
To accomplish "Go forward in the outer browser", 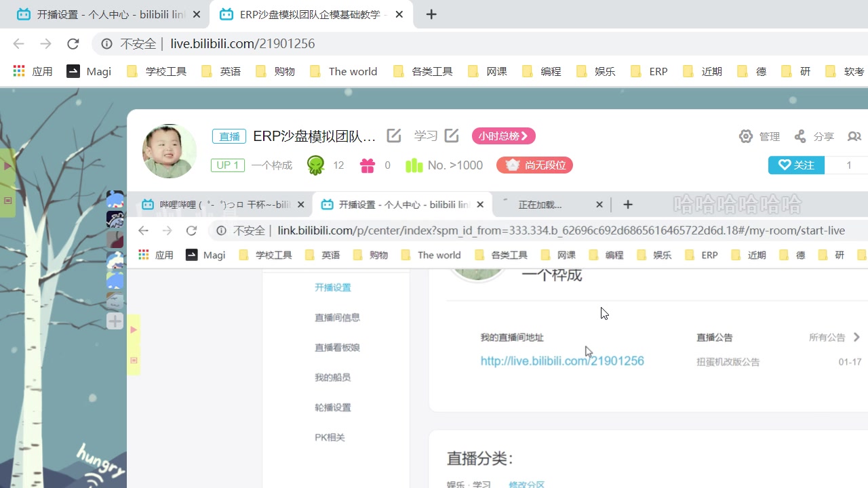I will (x=45, y=43).
